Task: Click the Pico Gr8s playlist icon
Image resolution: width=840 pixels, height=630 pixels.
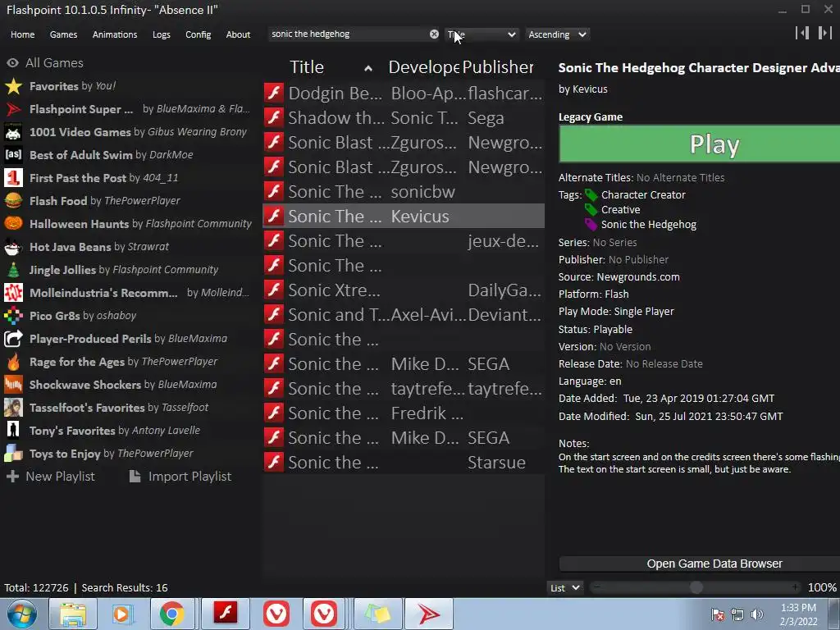Action: click(x=13, y=316)
